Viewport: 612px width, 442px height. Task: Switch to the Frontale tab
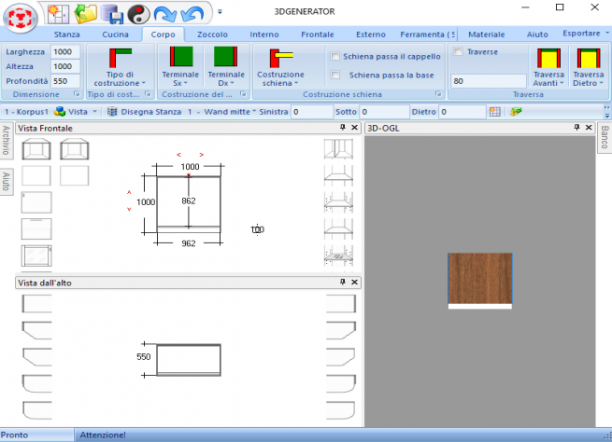[317, 34]
